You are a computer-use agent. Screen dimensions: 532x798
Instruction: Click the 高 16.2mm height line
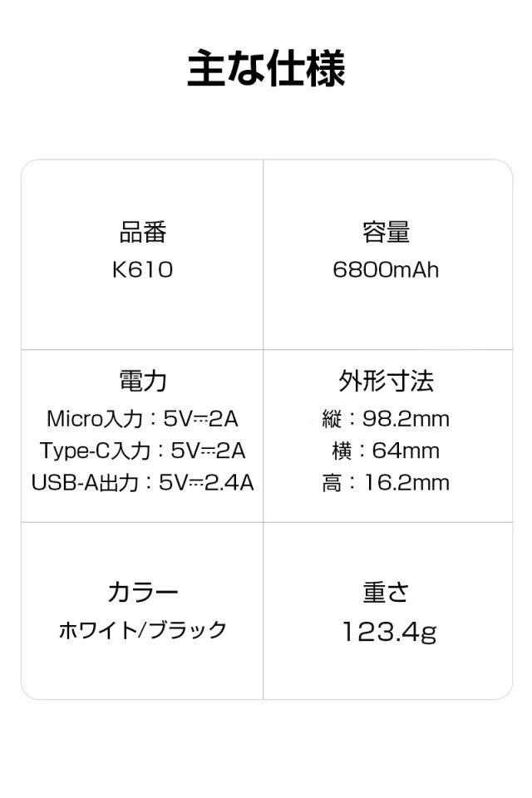click(386, 483)
